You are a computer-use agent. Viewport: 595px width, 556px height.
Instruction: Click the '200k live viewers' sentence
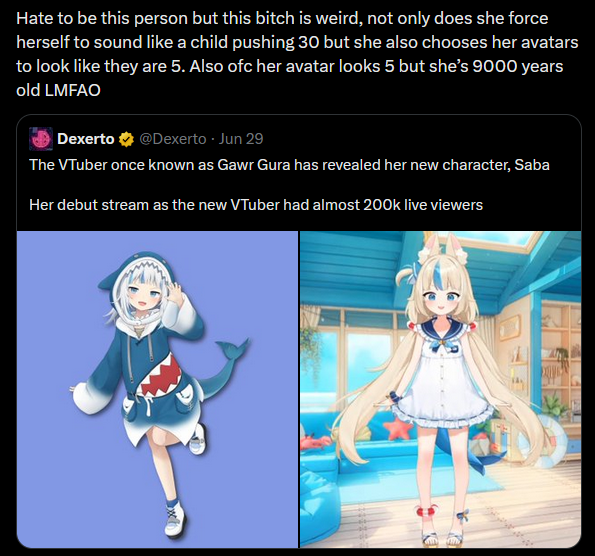pyautogui.click(x=256, y=205)
